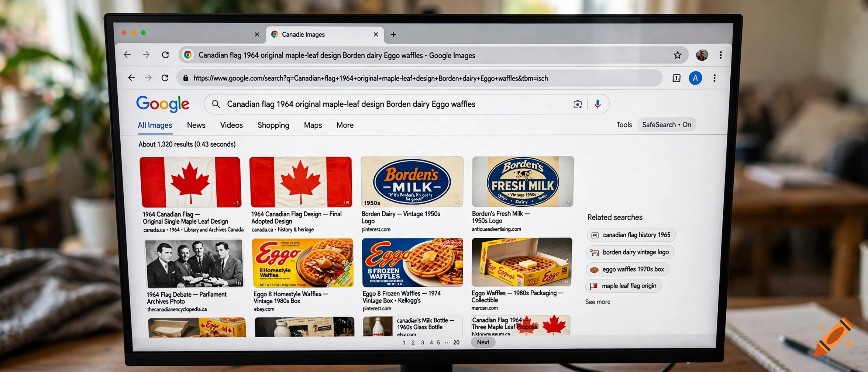Click the URL address bar text
868x372 pixels.
(371, 78)
